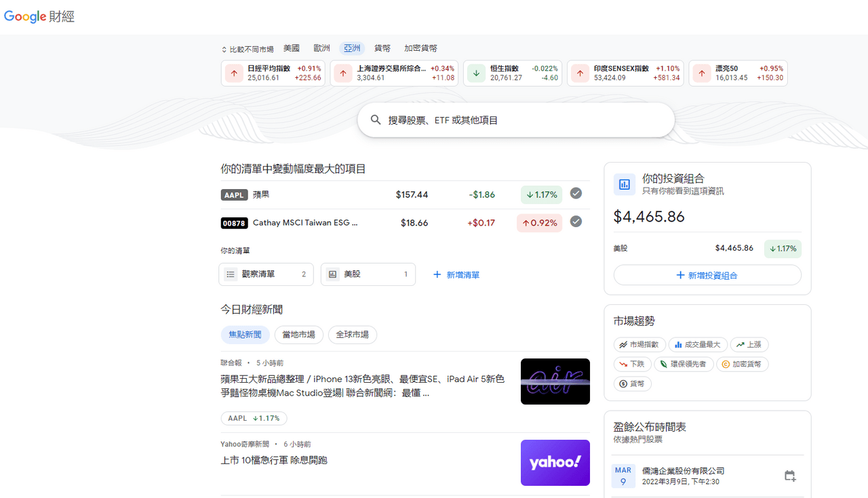The image size is (868, 498).
Task: Click the list icon on 觀察清單 card
Action: click(231, 274)
